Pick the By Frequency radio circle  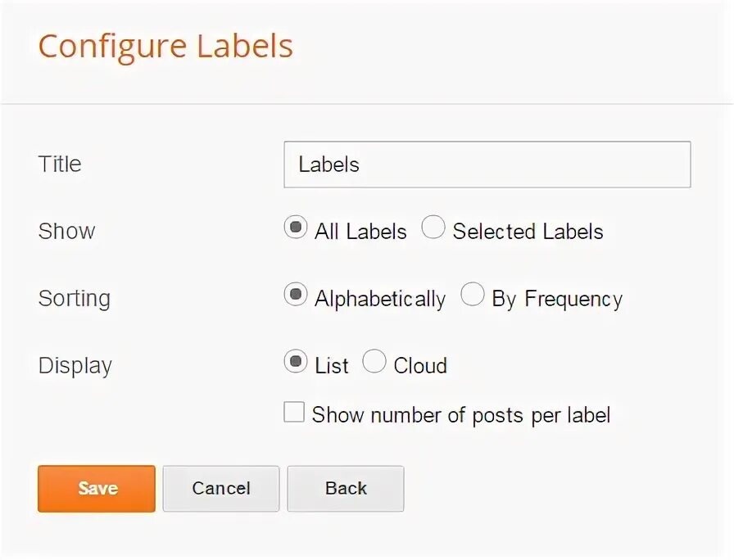pyautogui.click(x=473, y=295)
